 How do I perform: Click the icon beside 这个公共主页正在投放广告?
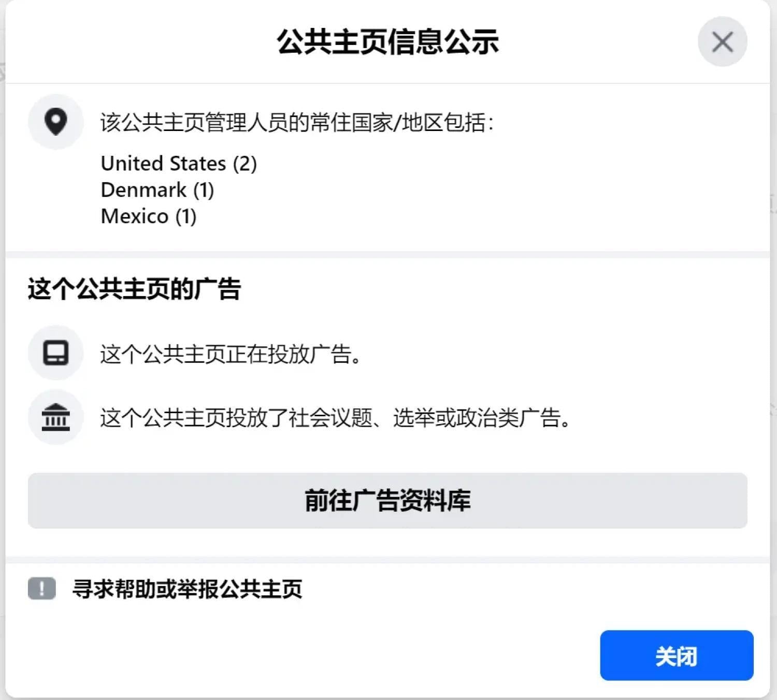55,353
